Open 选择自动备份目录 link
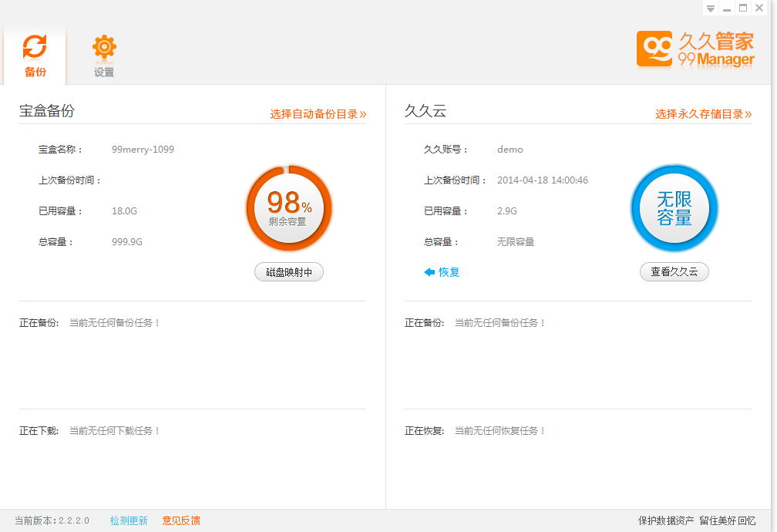The image size is (777, 532). (x=318, y=114)
